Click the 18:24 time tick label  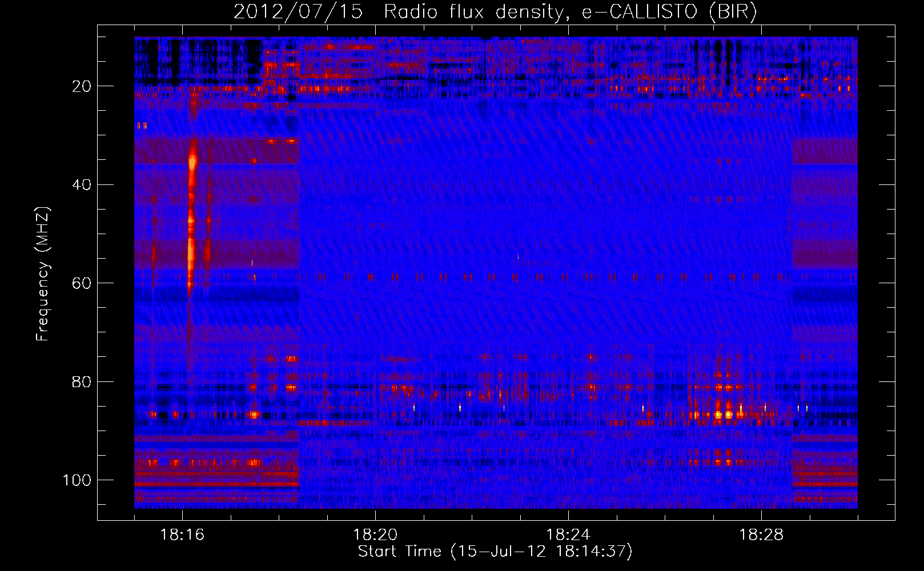click(568, 535)
